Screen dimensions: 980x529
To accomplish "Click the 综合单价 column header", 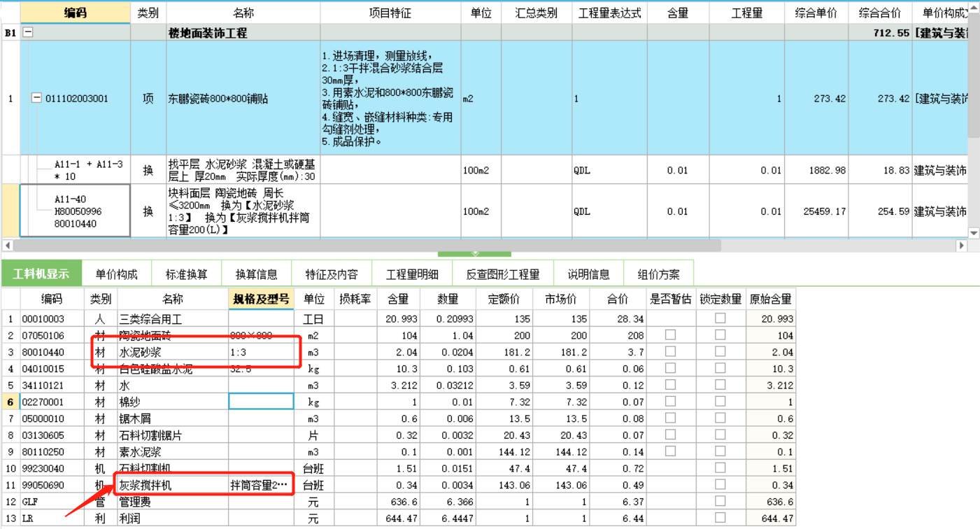I will click(x=817, y=13).
